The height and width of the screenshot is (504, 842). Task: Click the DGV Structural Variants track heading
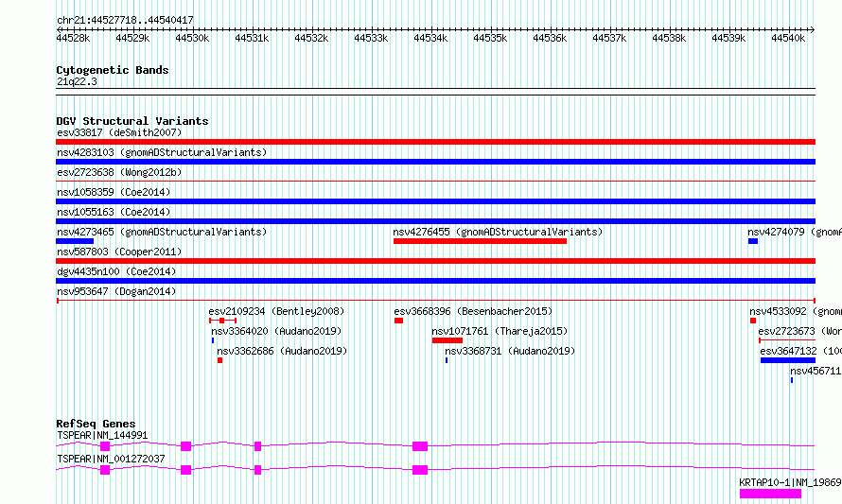point(132,121)
